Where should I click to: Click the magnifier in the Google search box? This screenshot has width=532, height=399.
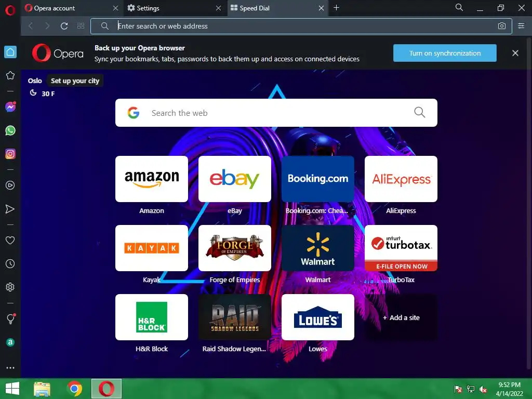click(x=420, y=112)
